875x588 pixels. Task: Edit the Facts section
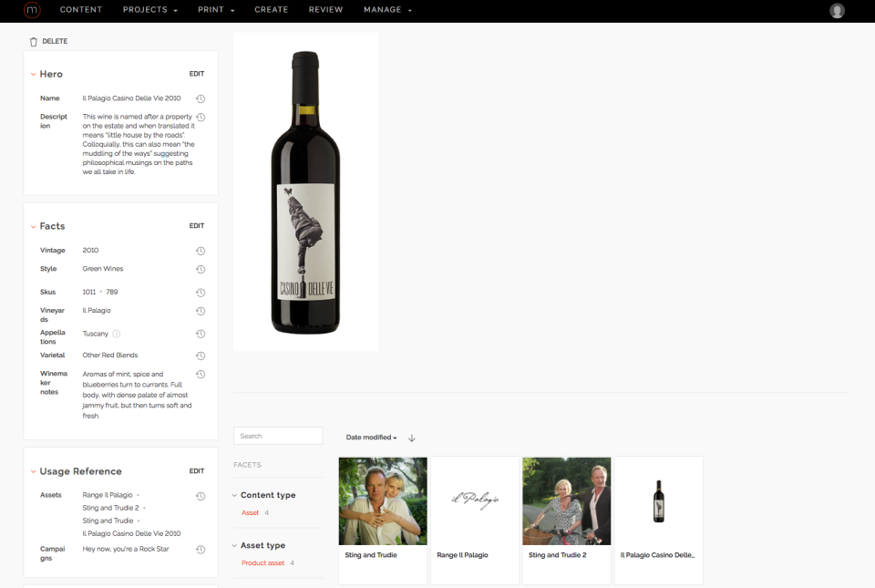[197, 226]
